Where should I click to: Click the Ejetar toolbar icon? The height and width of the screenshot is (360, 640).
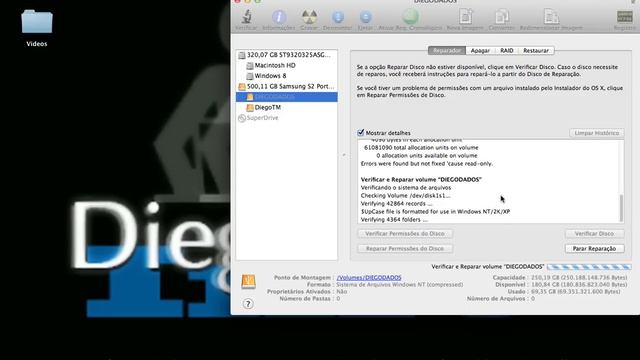365,17
